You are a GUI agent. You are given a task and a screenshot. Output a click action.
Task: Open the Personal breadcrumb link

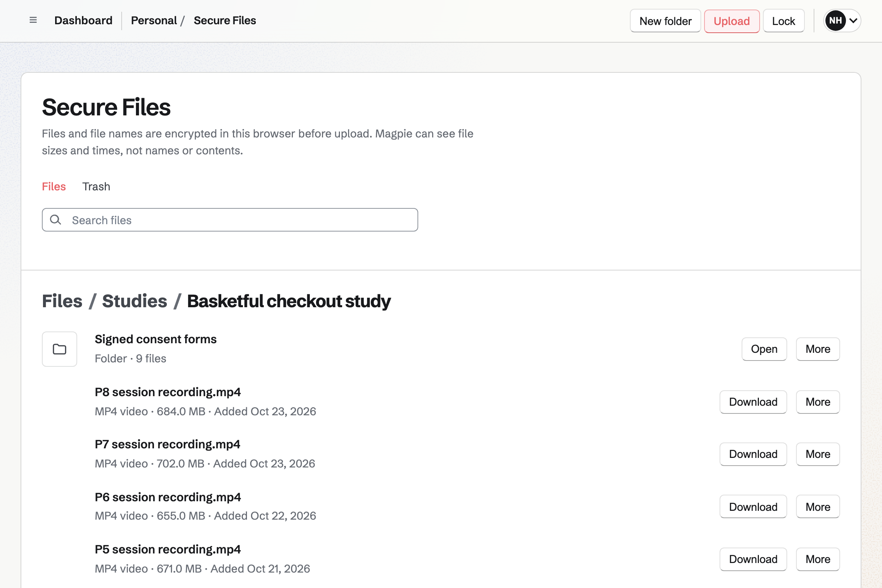(x=154, y=21)
